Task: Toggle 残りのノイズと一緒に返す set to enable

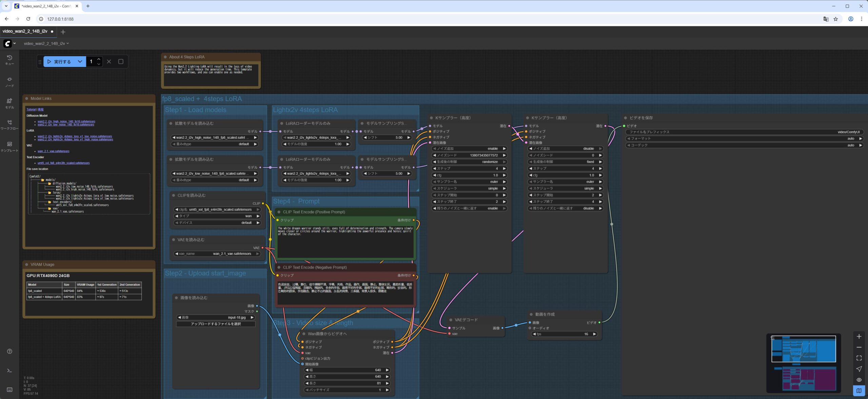Action: tap(470, 208)
